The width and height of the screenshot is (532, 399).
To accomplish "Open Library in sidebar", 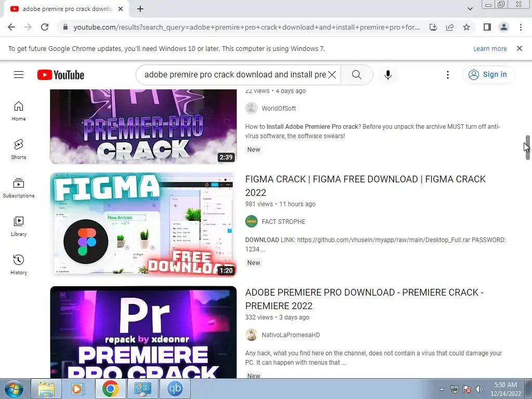I will [19, 227].
